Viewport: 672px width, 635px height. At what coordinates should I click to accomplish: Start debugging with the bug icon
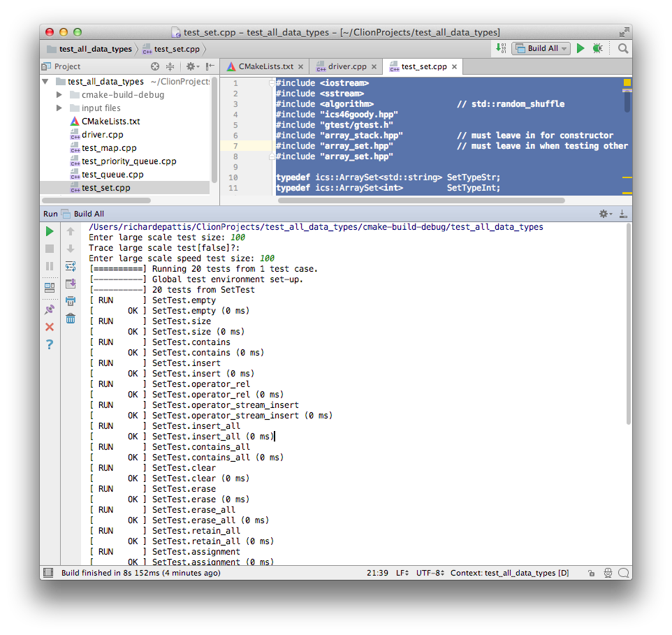tap(597, 48)
